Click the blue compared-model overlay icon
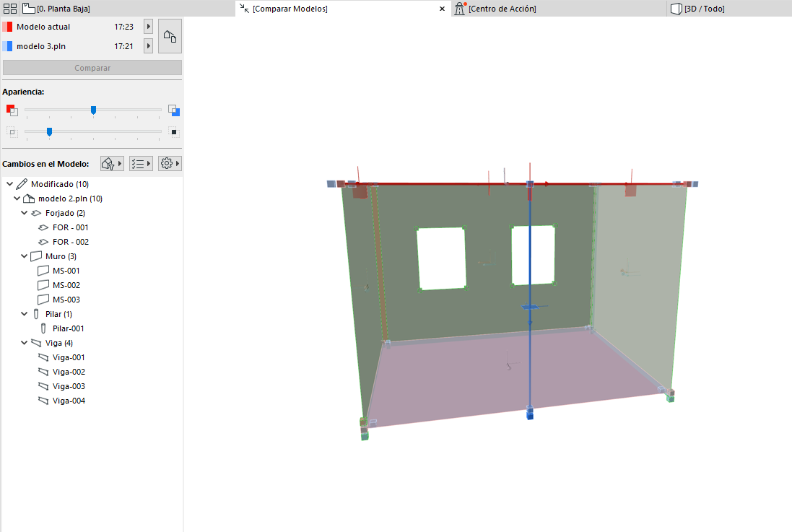 [174, 110]
